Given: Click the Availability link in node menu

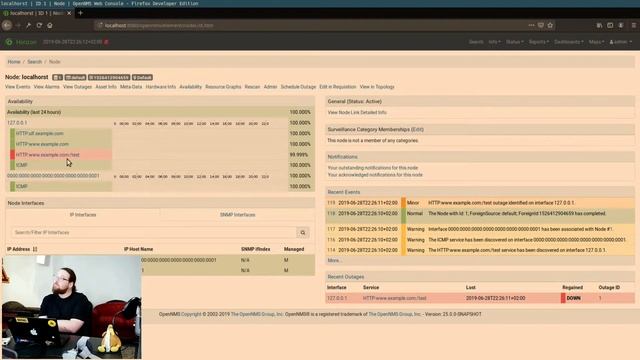Looking at the screenshot, I should coord(191,87).
